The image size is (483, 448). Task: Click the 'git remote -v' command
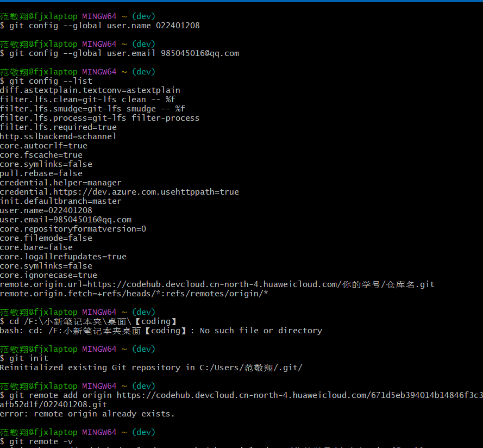coord(41,441)
